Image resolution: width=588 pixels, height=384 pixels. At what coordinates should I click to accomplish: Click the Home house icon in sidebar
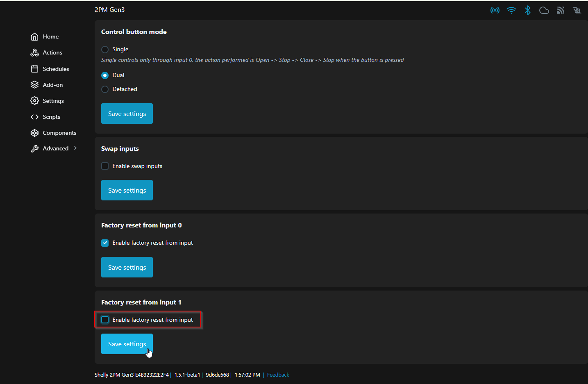35,37
